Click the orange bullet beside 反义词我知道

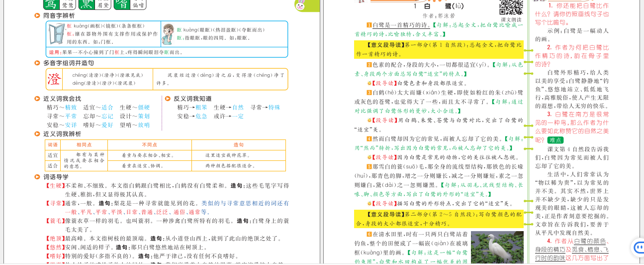coord(168,99)
